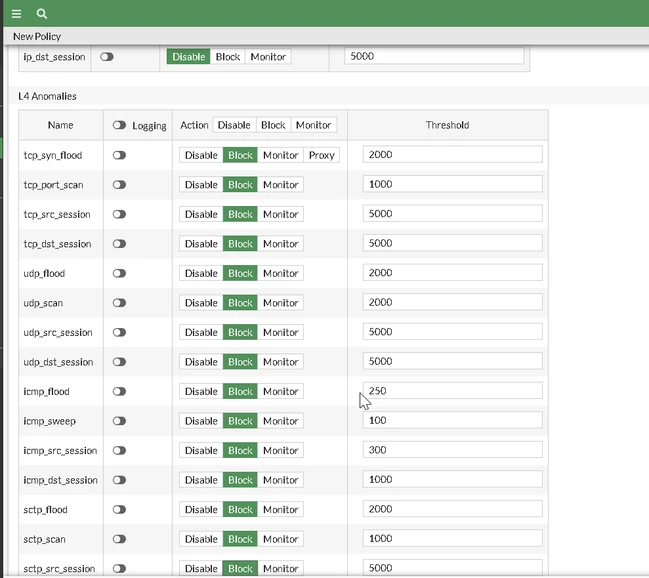
Task: Select Monitor for udp_src_session
Action: tap(281, 332)
